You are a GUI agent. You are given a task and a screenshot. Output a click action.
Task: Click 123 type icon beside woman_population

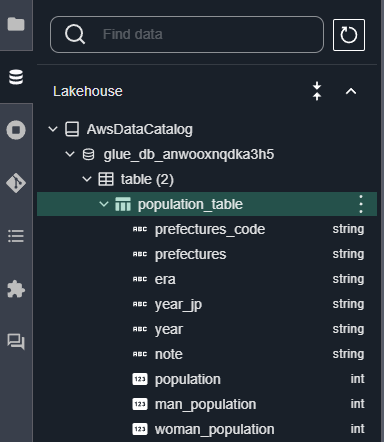(140, 429)
